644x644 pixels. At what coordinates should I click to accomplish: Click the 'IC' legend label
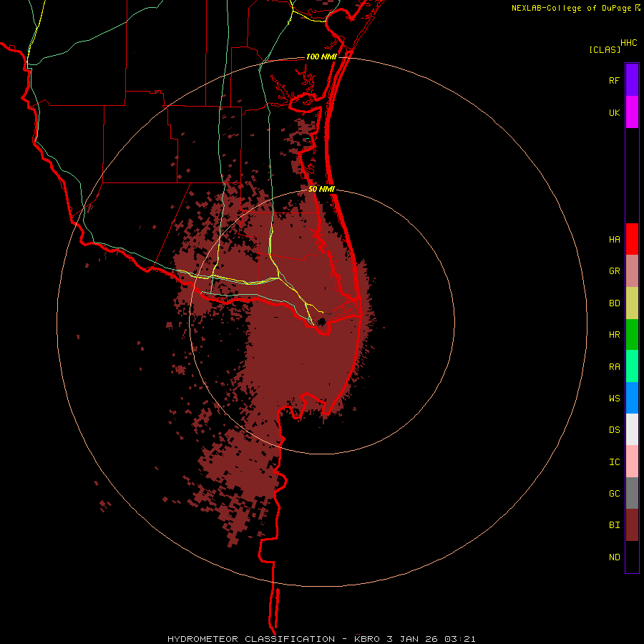[614, 462]
